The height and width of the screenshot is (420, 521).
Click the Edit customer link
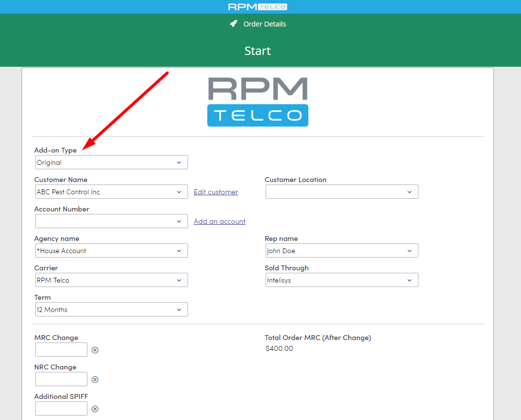point(216,192)
